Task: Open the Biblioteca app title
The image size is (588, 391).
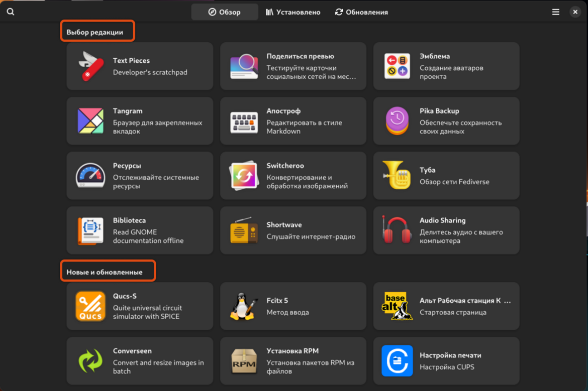Action: click(x=129, y=220)
